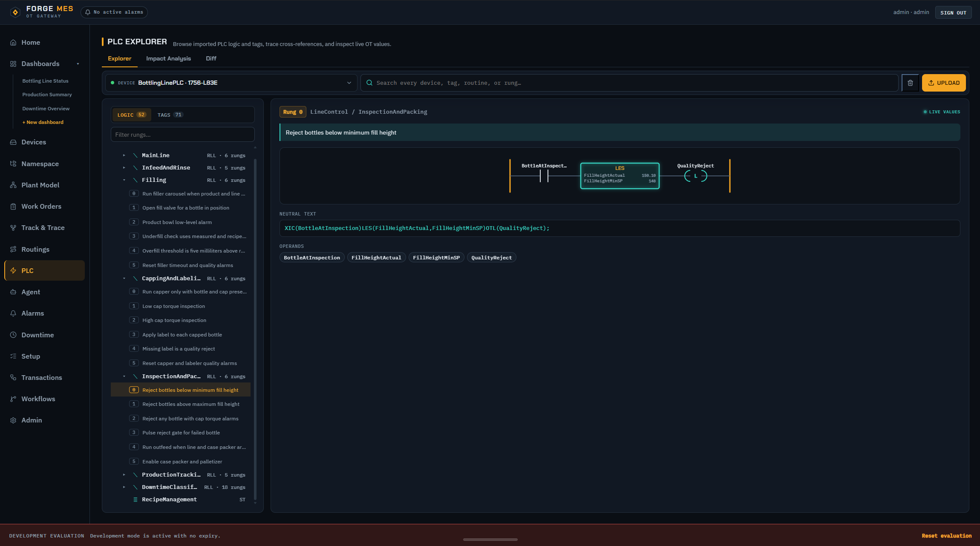Image resolution: width=980 pixels, height=546 pixels.
Task: Open the Routings icon
Action: tap(13, 250)
